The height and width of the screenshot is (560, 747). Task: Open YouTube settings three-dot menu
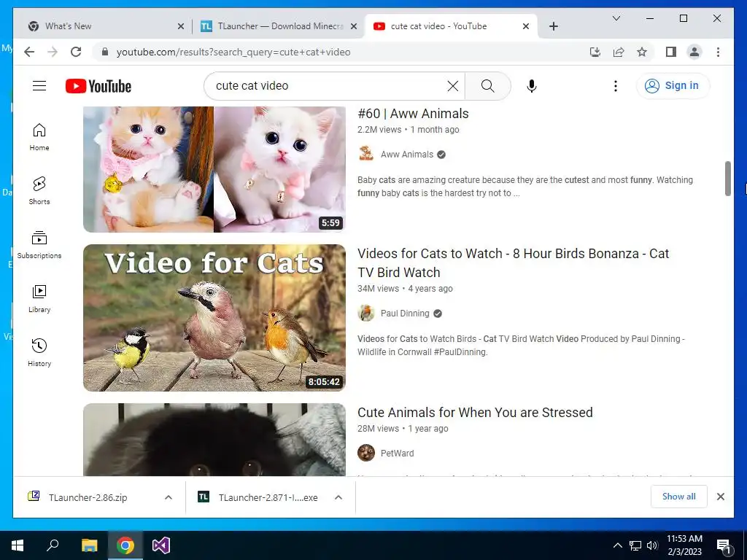point(616,86)
